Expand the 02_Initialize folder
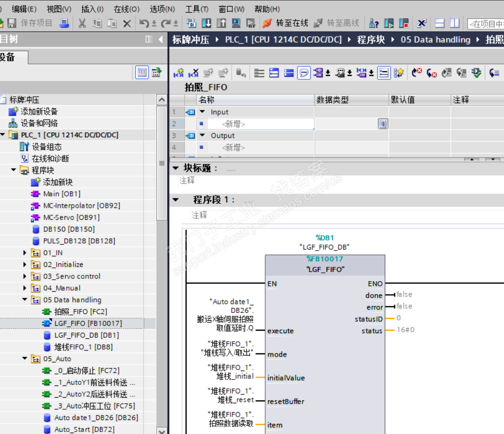504x434 pixels. (25, 264)
